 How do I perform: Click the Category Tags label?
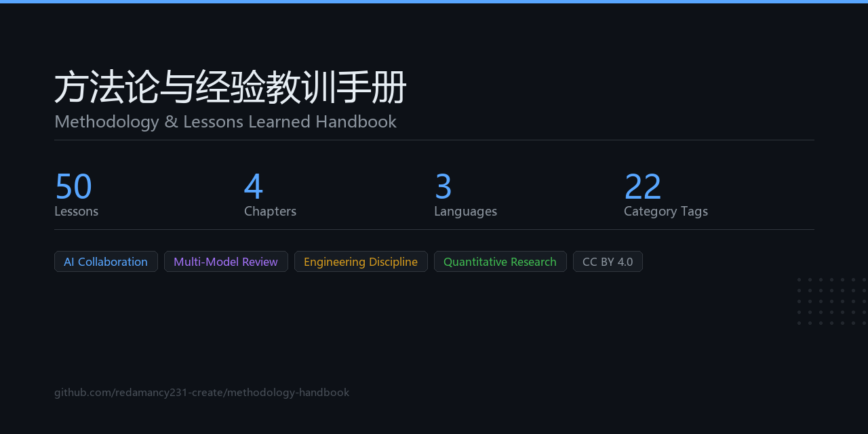point(666,212)
